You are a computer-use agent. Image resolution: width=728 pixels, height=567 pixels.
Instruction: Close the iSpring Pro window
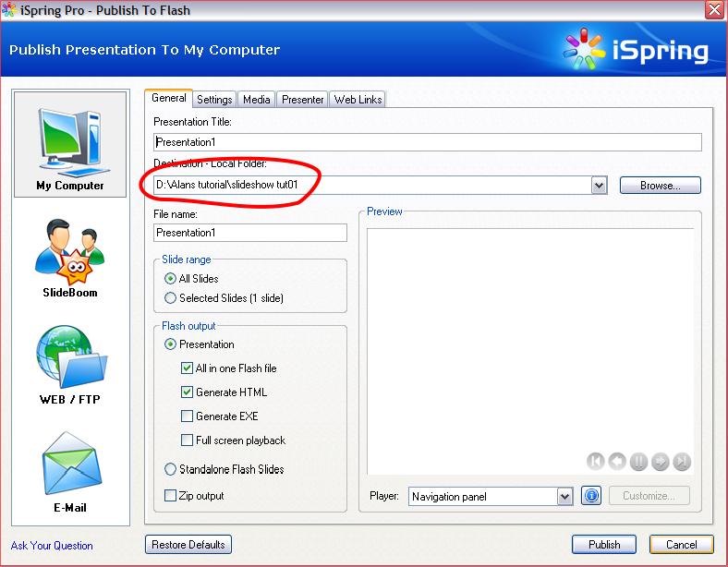(x=714, y=10)
